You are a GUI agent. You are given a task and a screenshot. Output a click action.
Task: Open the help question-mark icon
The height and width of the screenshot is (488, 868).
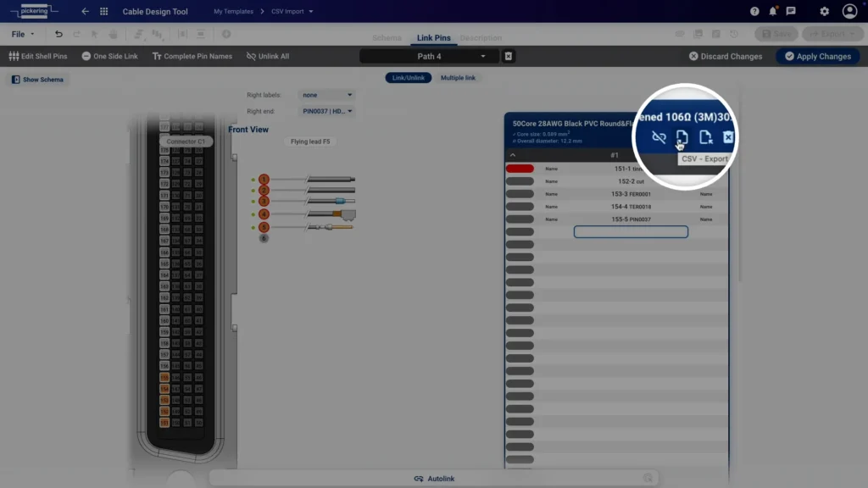pos(754,11)
